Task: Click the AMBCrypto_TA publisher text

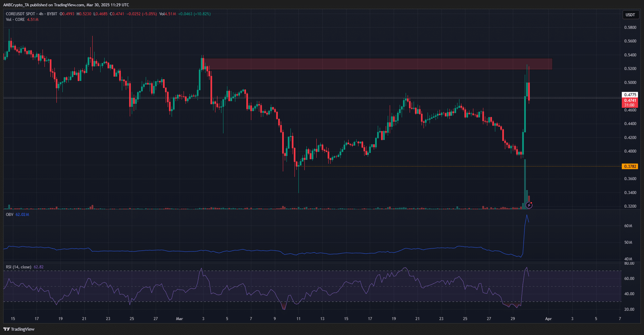Action: (x=16, y=5)
